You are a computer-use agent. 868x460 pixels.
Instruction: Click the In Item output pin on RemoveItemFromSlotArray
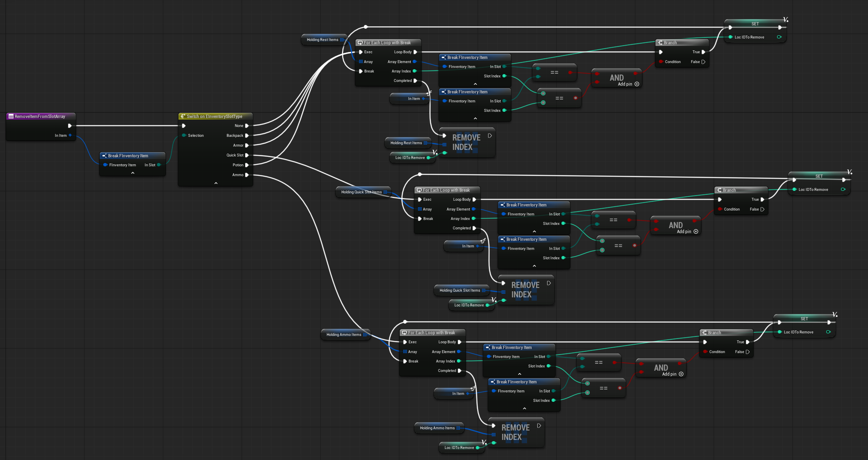pos(70,136)
